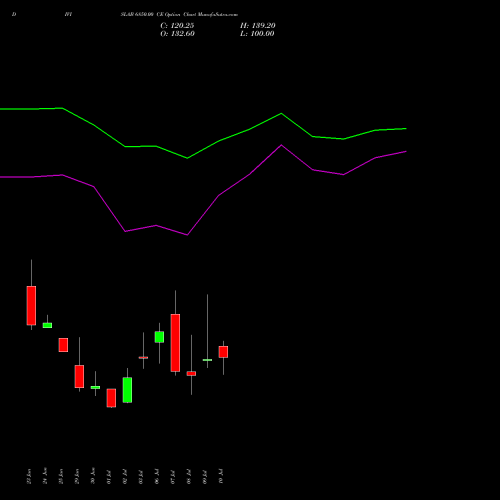The image size is (500, 500).
Task: Select the red candle for 29 Jun
Action: [79, 376]
